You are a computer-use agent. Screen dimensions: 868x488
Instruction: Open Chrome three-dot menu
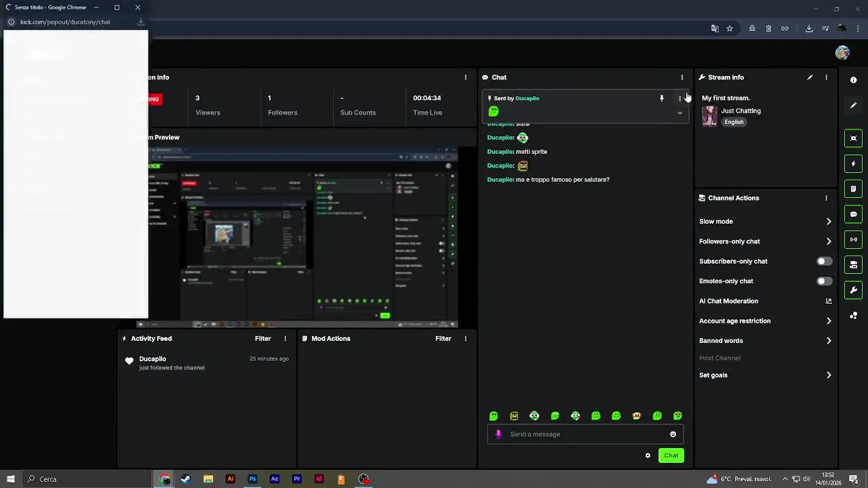click(x=859, y=28)
